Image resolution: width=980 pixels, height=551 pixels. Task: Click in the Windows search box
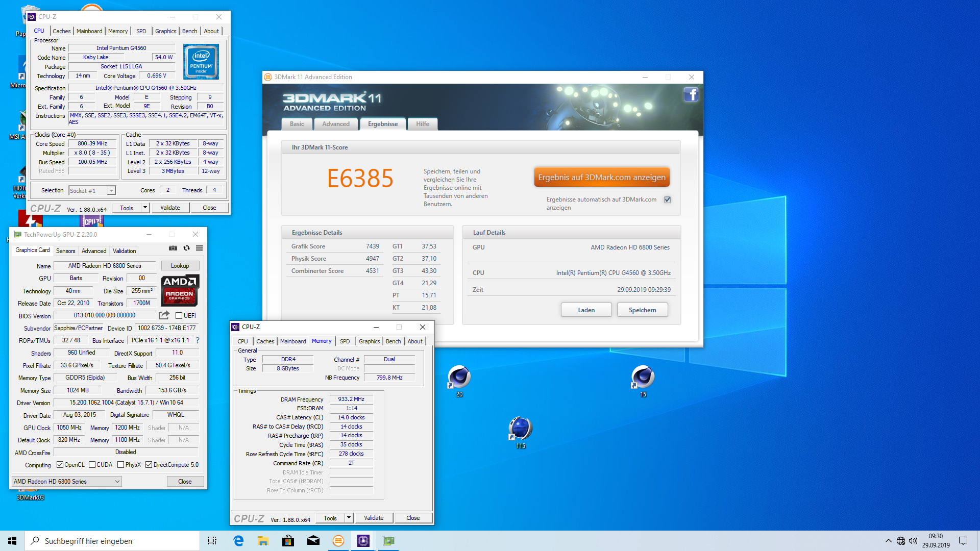112,541
